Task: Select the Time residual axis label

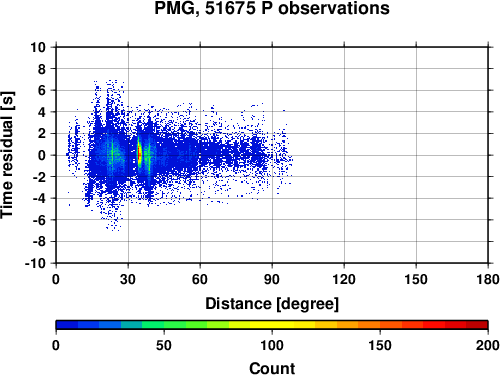Action: (x=7, y=155)
